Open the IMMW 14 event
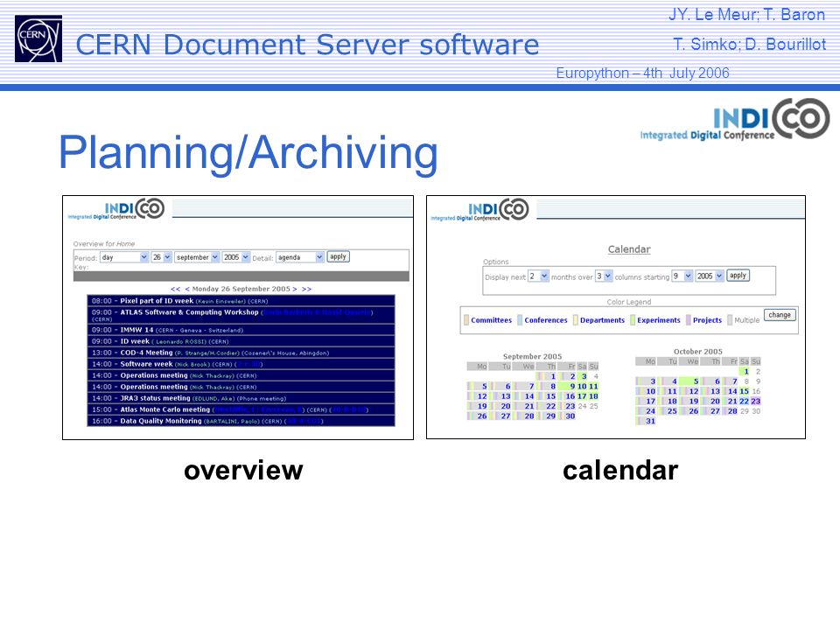Viewport: 840px width, 630px height. click(136, 330)
